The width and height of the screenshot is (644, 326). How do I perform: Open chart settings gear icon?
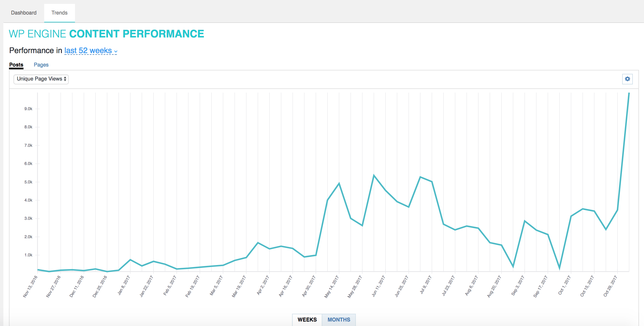coord(627,79)
